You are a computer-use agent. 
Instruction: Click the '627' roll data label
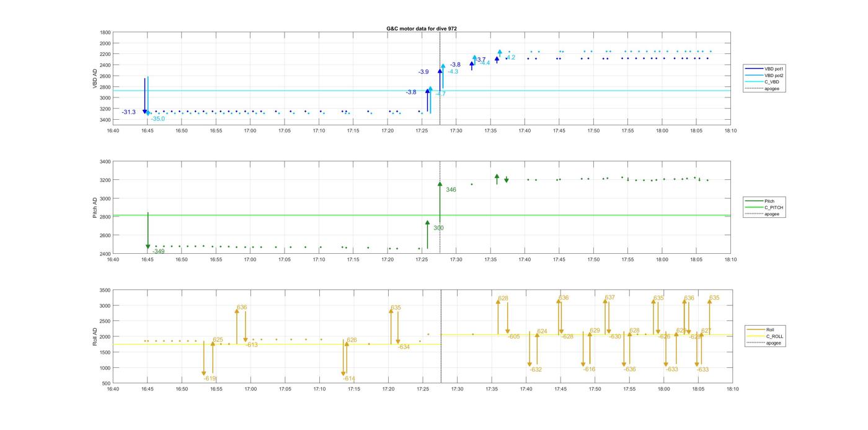tap(706, 331)
